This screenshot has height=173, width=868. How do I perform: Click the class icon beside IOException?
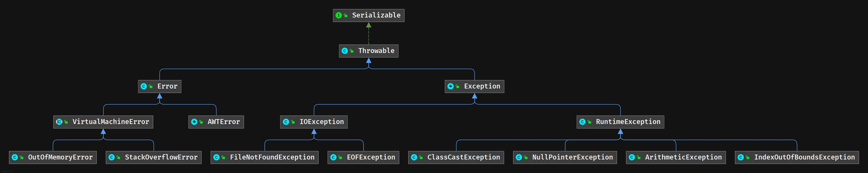point(286,122)
